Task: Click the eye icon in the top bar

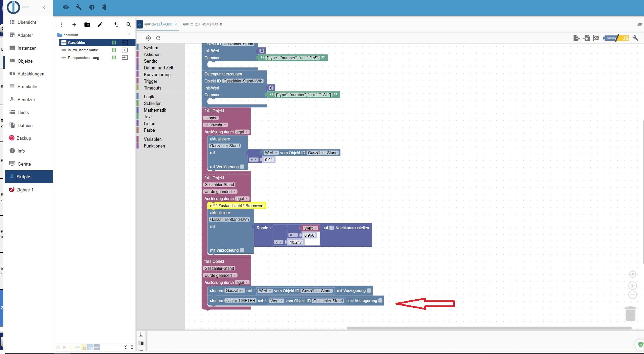Action: click(66, 7)
